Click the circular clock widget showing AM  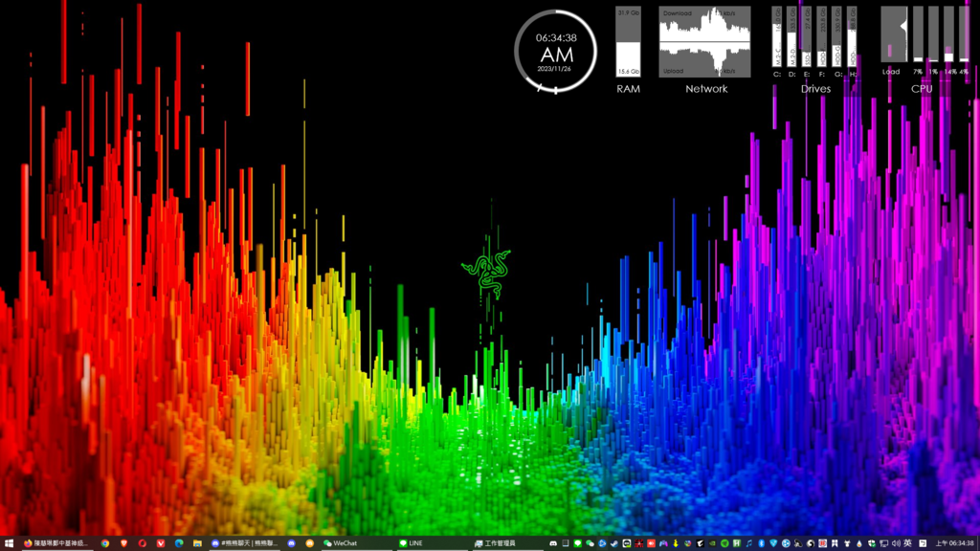[555, 52]
